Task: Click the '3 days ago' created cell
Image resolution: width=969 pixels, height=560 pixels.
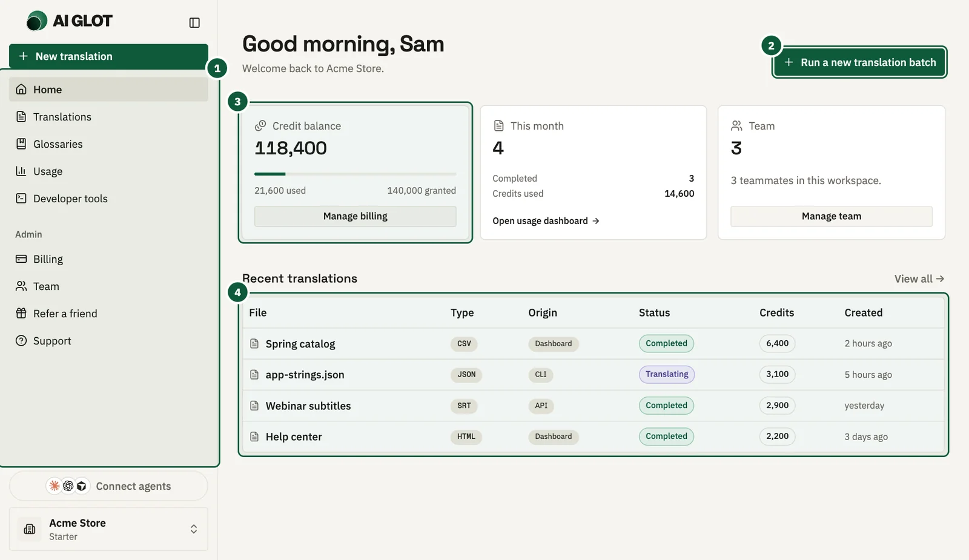Action: coord(866,436)
